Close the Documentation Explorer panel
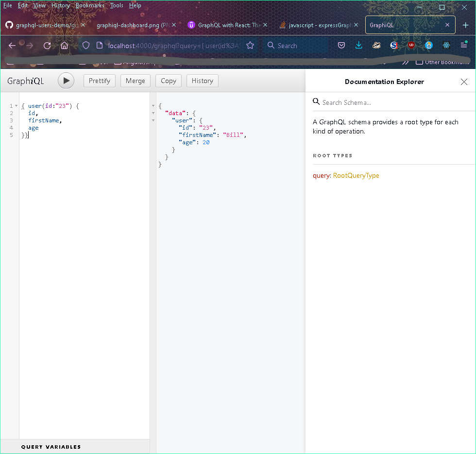 (x=463, y=82)
